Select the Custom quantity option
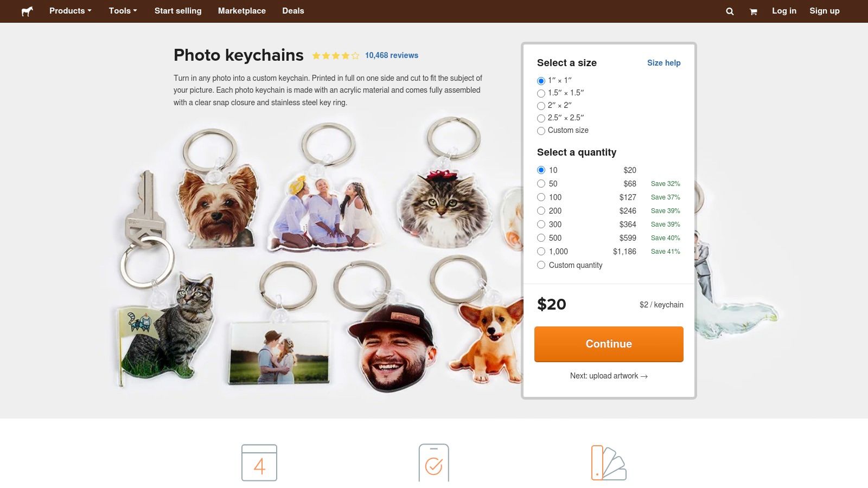 [x=541, y=265]
